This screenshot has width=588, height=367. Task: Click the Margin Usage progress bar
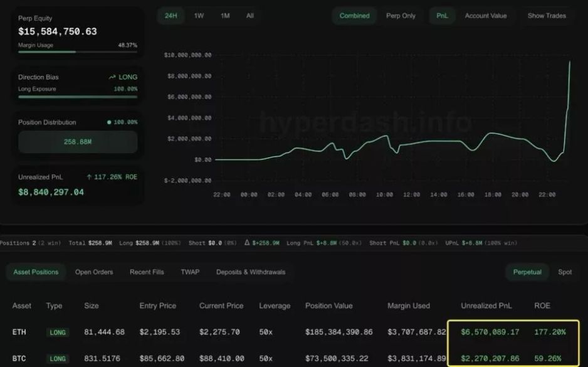[x=78, y=52]
